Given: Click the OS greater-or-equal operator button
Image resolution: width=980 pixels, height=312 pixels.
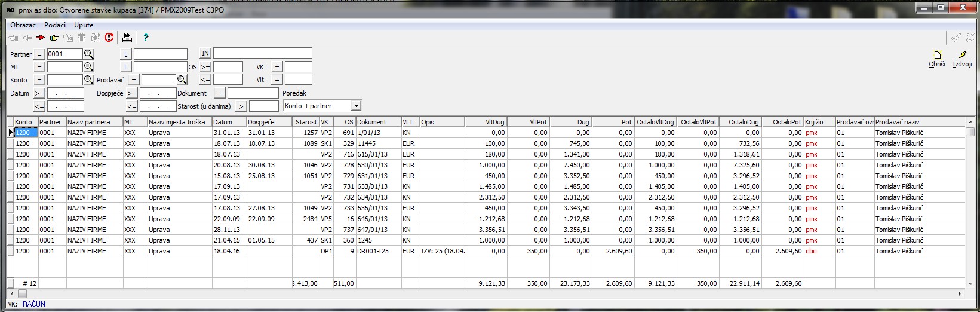Looking at the screenshot, I should tap(205, 67).
